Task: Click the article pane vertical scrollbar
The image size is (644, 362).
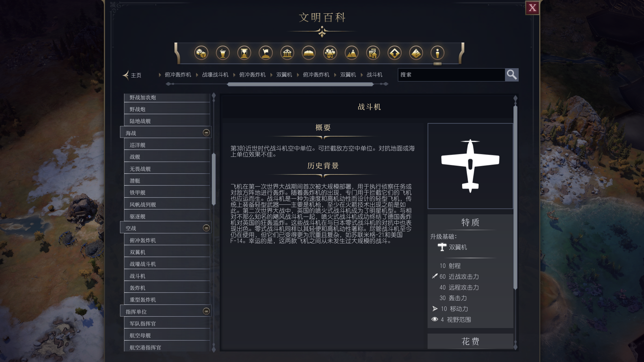Action: [515, 197]
